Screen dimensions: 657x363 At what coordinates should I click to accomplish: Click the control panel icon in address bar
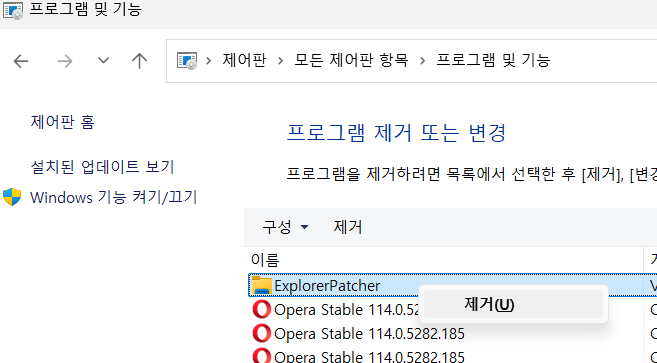point(186,61)
